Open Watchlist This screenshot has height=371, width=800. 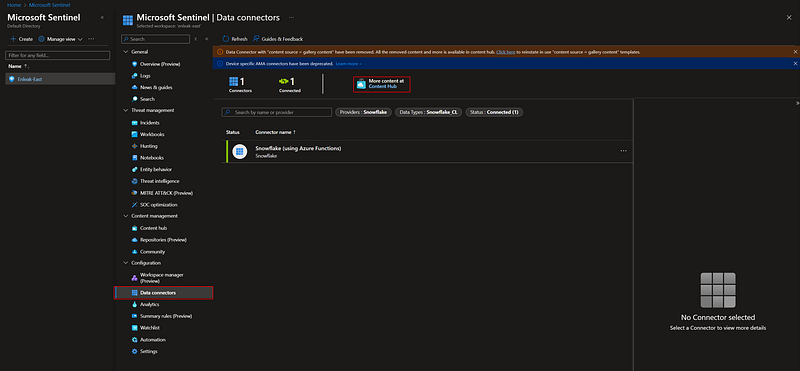coord(149,328)
